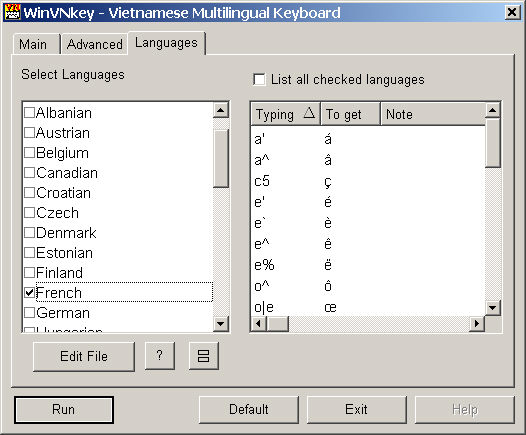Screen dimensions: 526x435
Task: Click the question mark button
Action: coord(160,356)
